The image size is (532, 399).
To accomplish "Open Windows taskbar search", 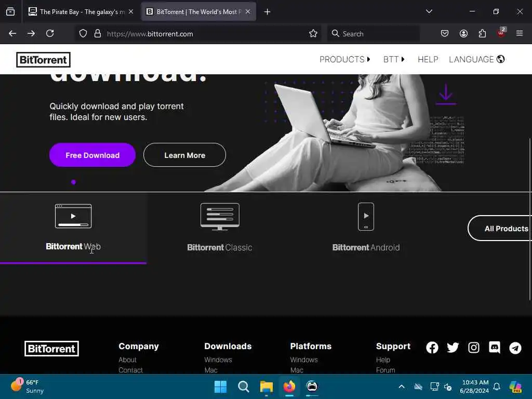I will [x=243, y=387].
